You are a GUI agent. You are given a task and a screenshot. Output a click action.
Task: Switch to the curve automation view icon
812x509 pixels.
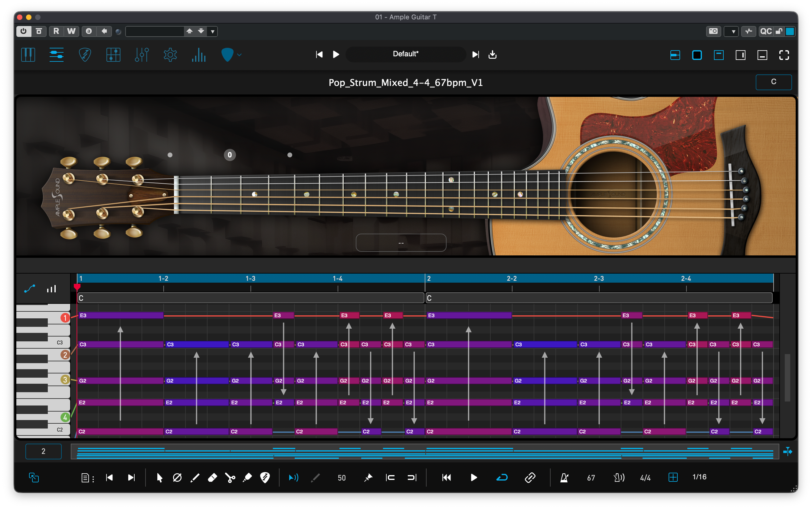30,289
